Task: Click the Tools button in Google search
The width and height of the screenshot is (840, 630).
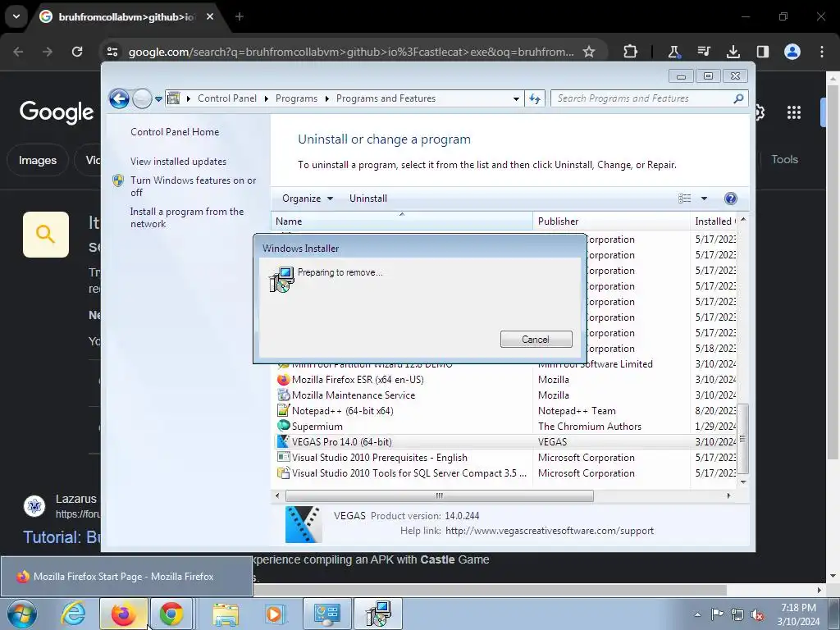Action: (784, 159)
